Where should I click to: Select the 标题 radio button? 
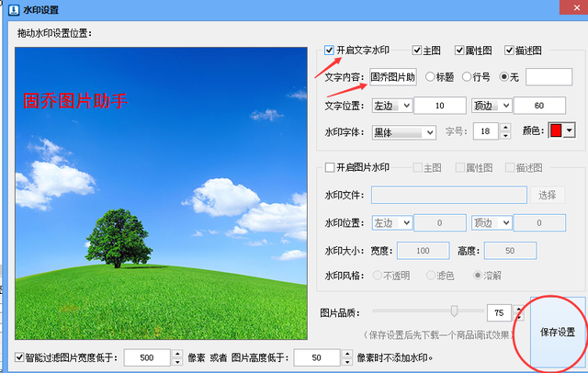tap(430, 77)
